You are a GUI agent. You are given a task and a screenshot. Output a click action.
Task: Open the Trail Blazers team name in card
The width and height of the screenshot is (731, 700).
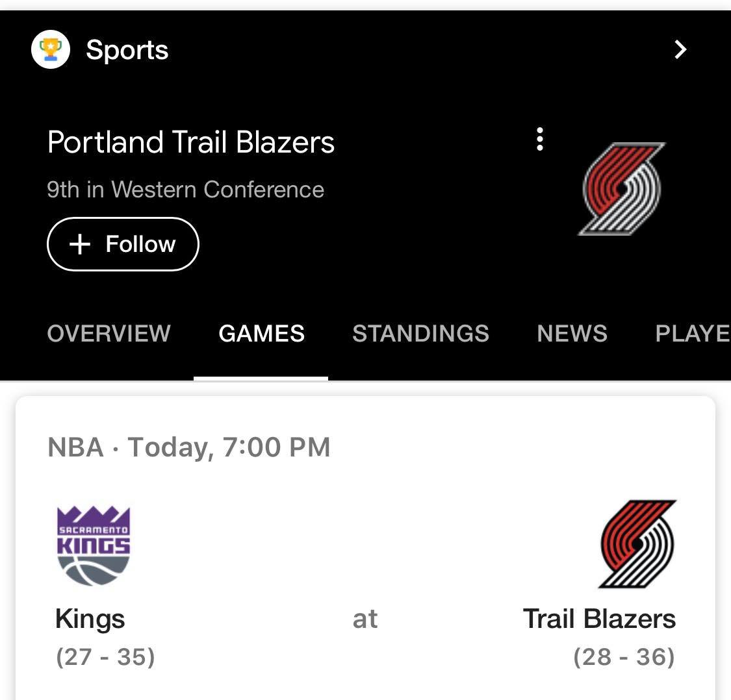pyautogui.click(x=599, y=618)
